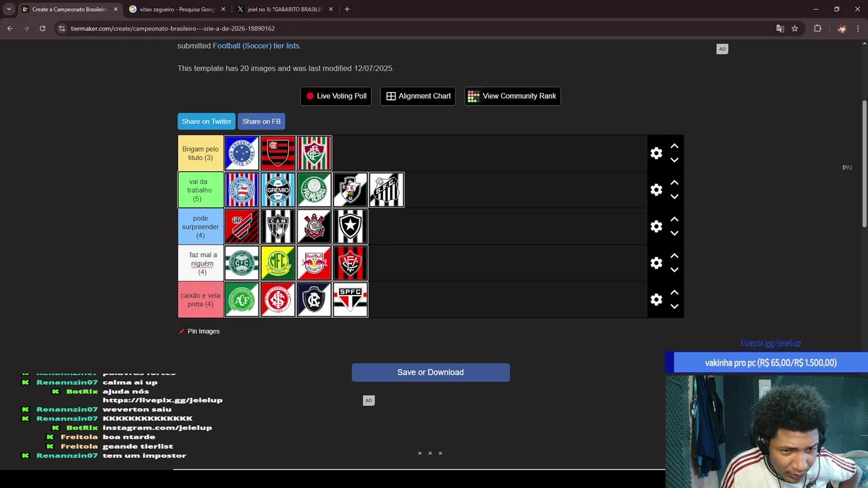The height and width of the screenshot is (488, 868).
Task: Select the Coritiba CFC crest
Action: [242, 263]
